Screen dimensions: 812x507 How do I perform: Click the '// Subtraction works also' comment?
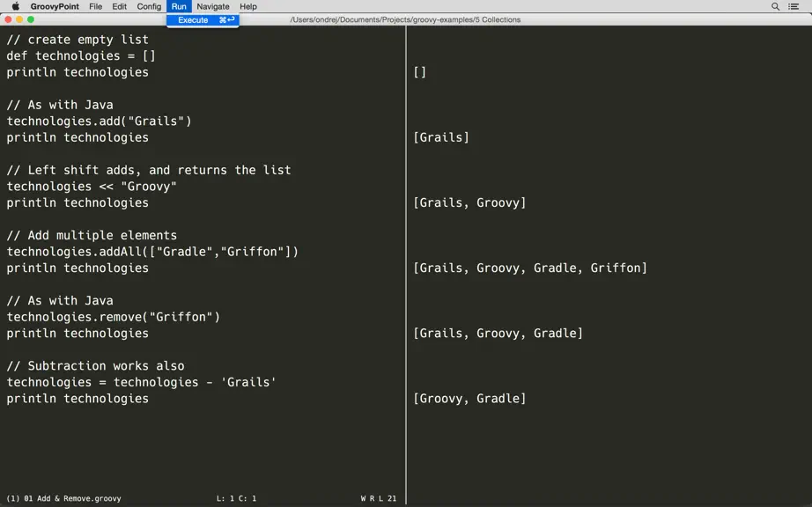(x=95, y=366)
